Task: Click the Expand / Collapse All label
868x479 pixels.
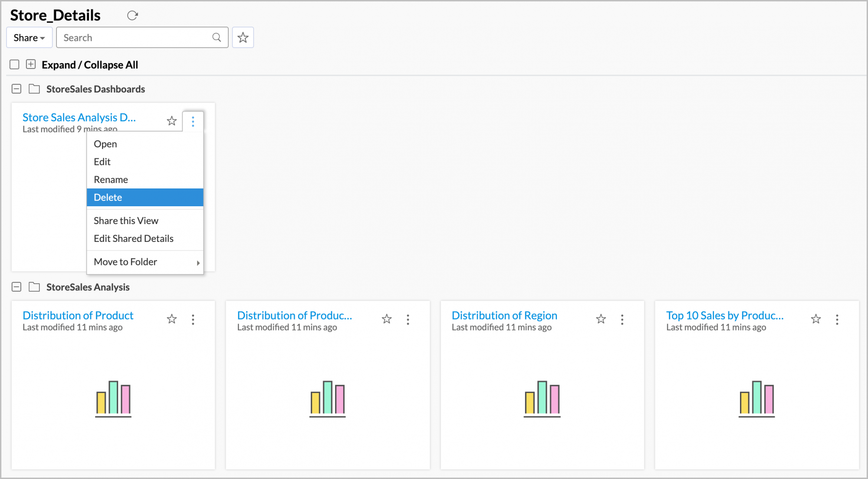Action: pyautogui.click(x=90, y=65)
